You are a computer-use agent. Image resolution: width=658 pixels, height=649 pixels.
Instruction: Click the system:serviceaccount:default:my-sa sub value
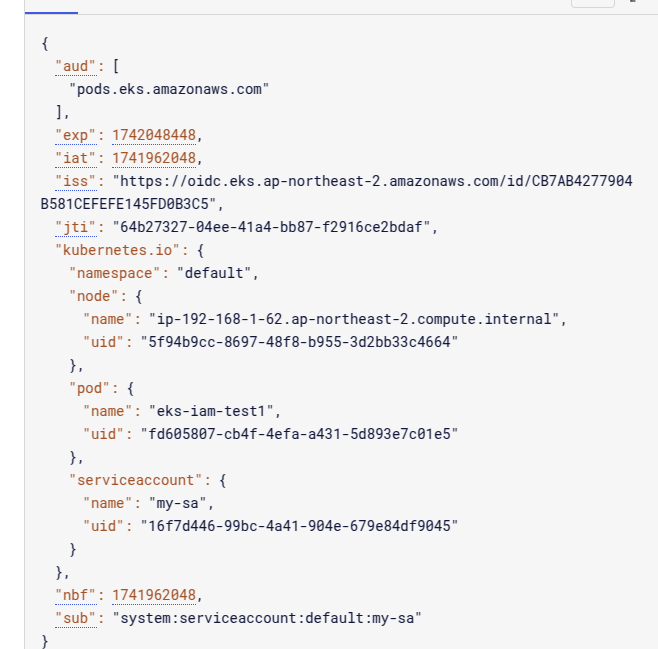(267, 618)
